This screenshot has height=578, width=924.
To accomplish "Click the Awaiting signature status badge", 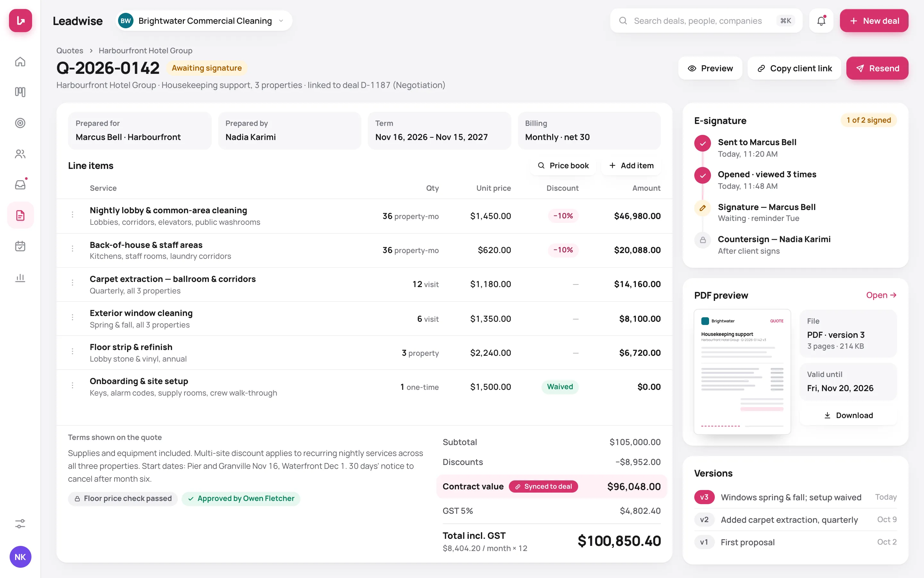I will coord(207,68).
